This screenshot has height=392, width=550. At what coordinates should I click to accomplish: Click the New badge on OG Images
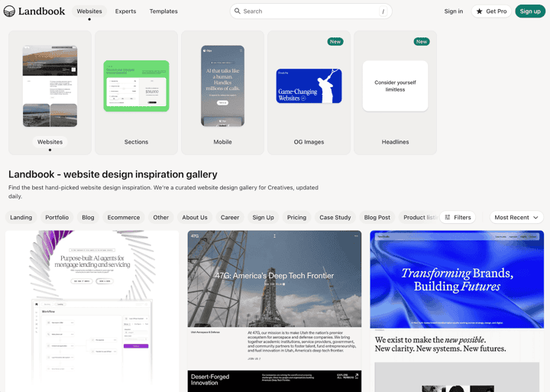pyautogui.click(x=335, y=41)
